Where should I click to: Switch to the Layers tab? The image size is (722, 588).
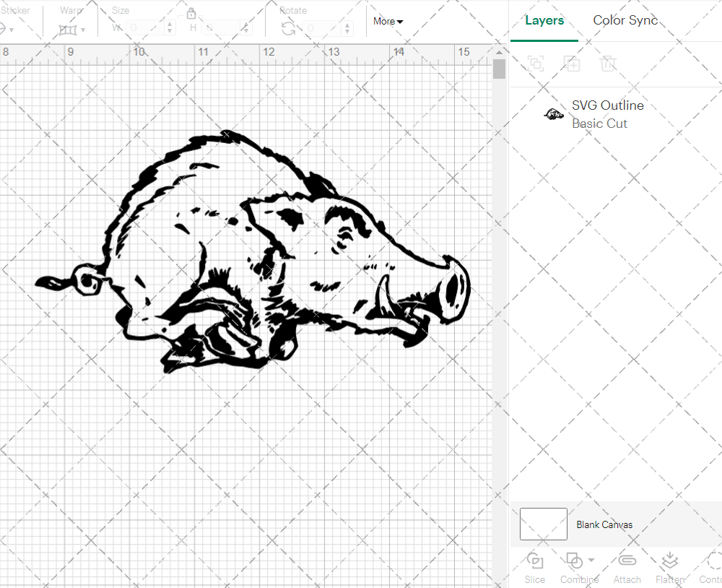[545, 20]
